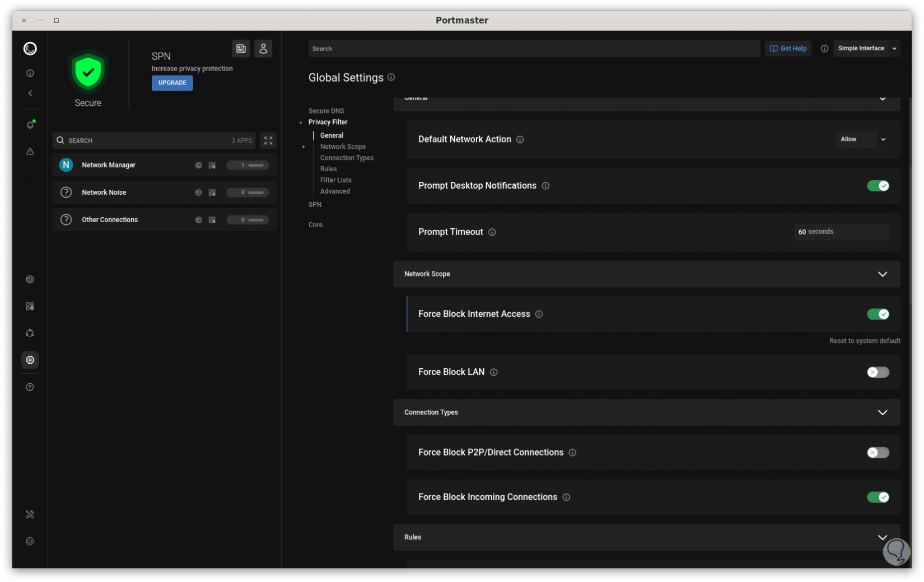Click the power icon in the sidebar
Image resolution: width=924 pixels, height=582 pixels.
[x=30, y=541]
